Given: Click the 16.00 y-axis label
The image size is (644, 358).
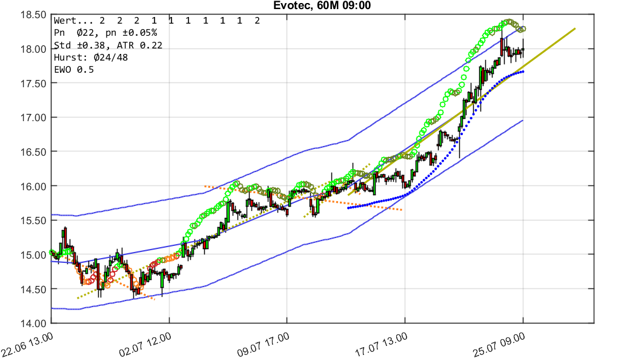Looking at the screenshot, I should (33, 187).
